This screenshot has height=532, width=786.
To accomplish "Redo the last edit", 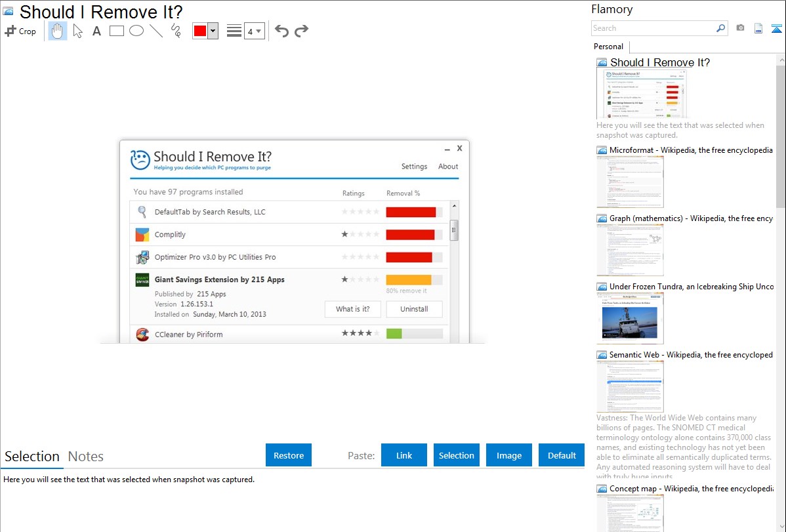I will tap(301, 31).
